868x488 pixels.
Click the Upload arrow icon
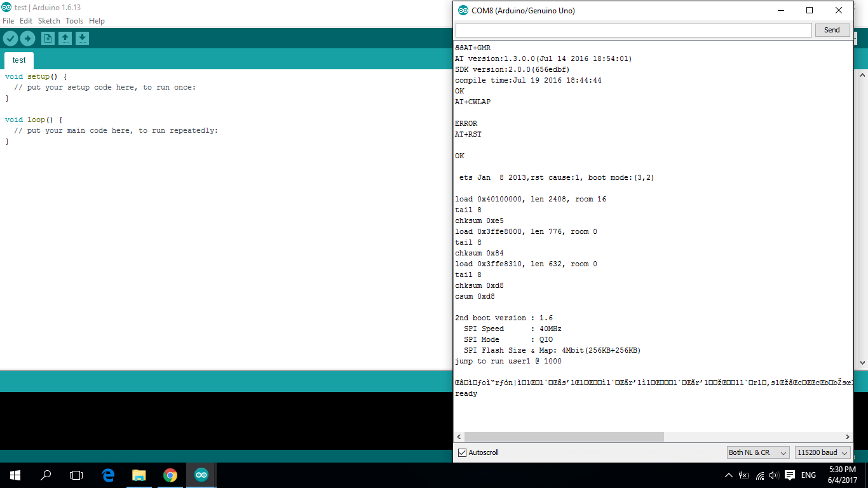pos(27,39)
